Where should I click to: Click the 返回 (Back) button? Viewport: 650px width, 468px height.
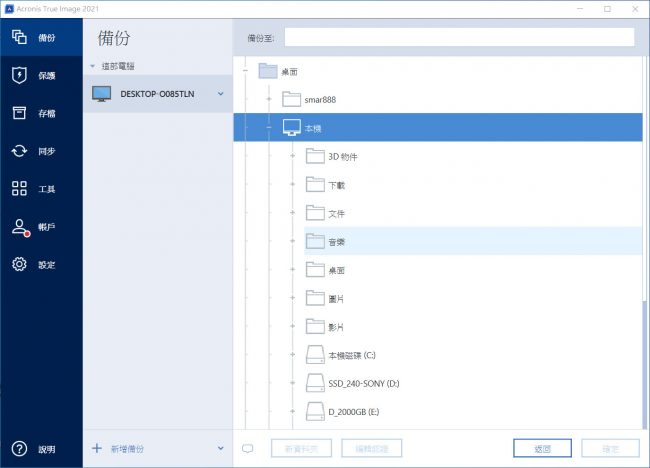[542, 448]
